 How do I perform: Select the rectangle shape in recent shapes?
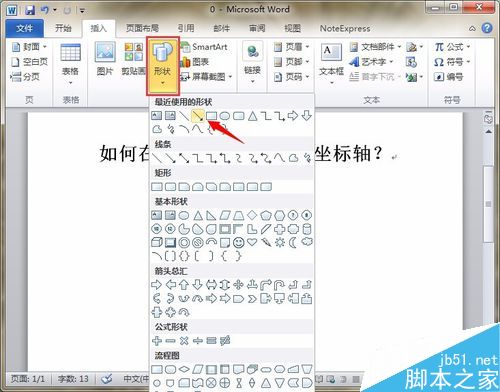[211, 116]
